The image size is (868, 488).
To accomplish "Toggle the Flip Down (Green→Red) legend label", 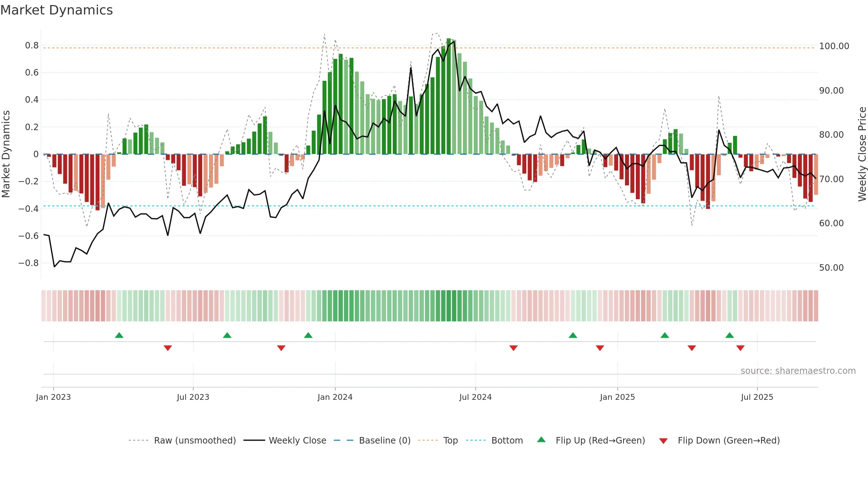I will pyautogui.click(x=729, y=440).
